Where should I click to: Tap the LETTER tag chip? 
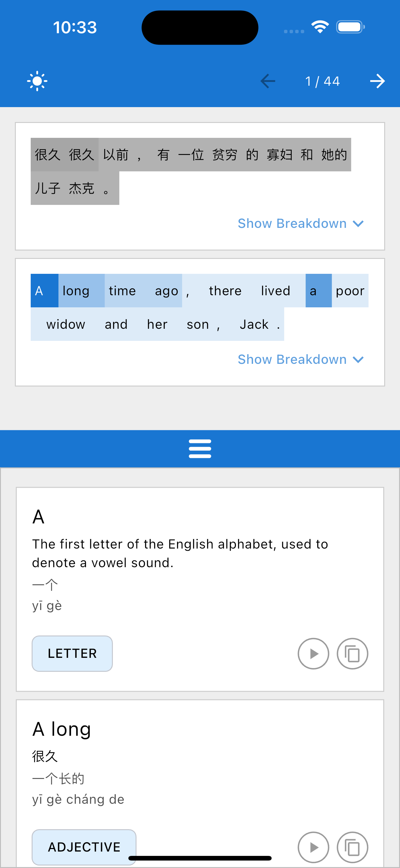[x=72, y=653]
